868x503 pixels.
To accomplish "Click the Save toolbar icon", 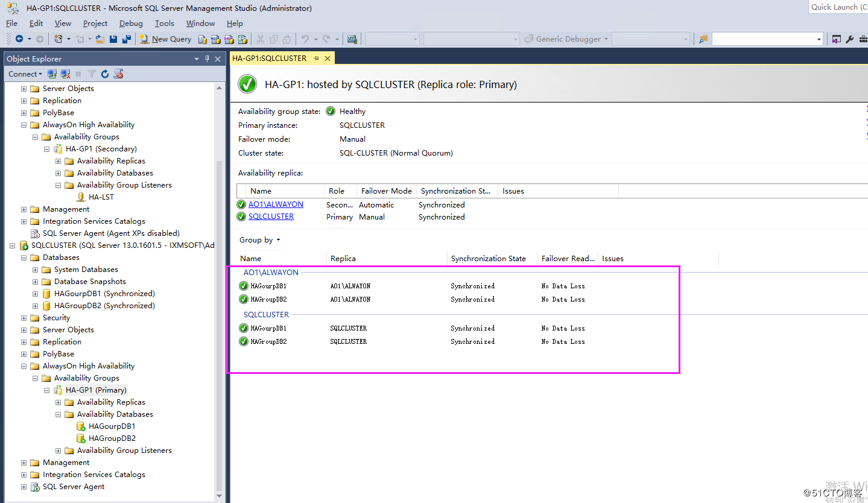I will pos(113,39).
